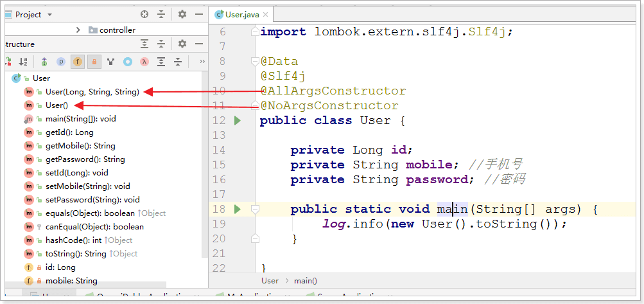This screenshot has height=304, width=644.
Task: Click Show Anonymous Classes circle icon
Action: 128,62
